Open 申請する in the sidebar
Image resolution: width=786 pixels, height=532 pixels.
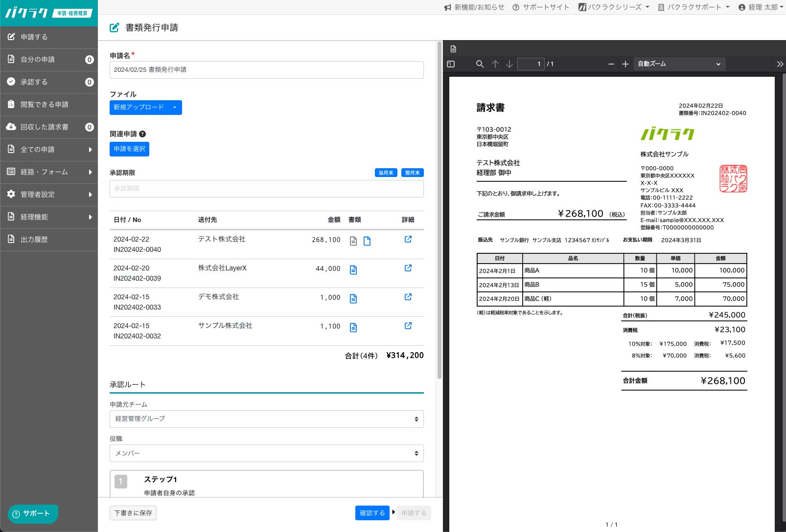click(x=49, y=37)
